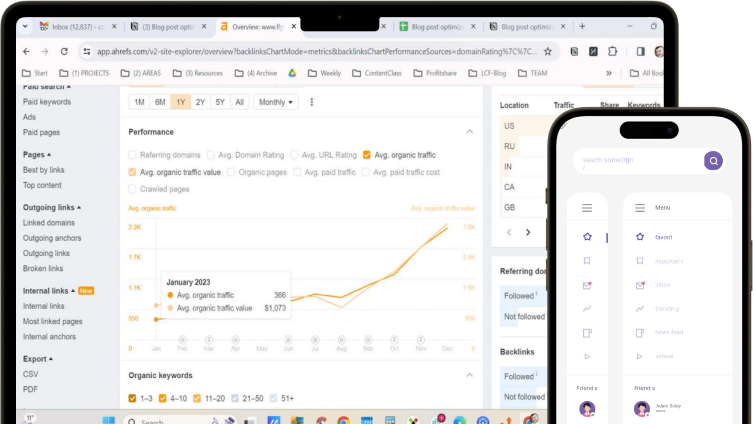The height and width of the screenshot is (424, 755).
Task: Collapse the Pages sidebar group
Action: (37, 154)
